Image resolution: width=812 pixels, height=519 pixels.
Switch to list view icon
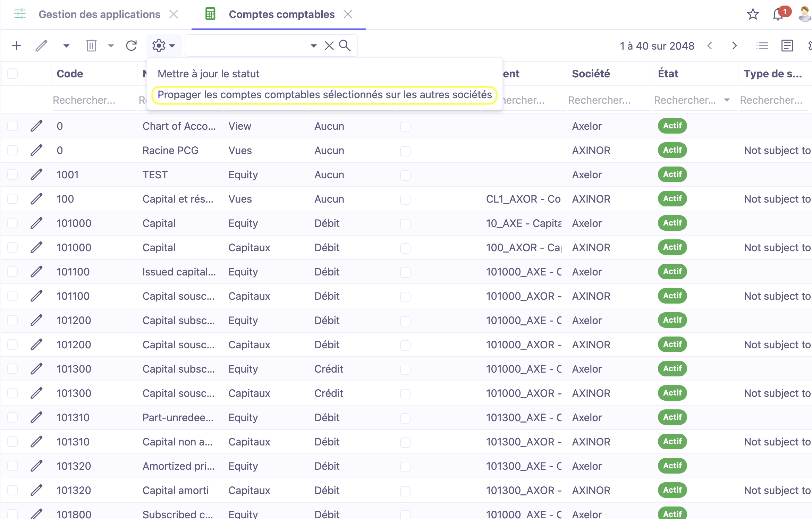(x=762, y=46)
